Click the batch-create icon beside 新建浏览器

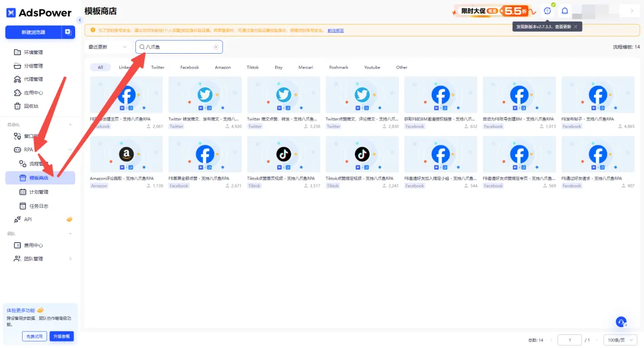[x=68, y=32]
